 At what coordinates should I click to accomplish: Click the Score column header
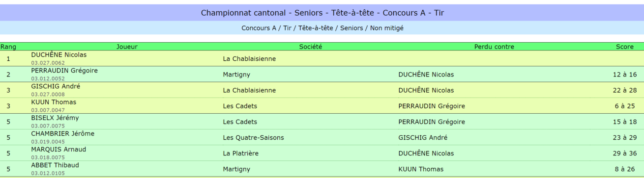tap(625, 47)
